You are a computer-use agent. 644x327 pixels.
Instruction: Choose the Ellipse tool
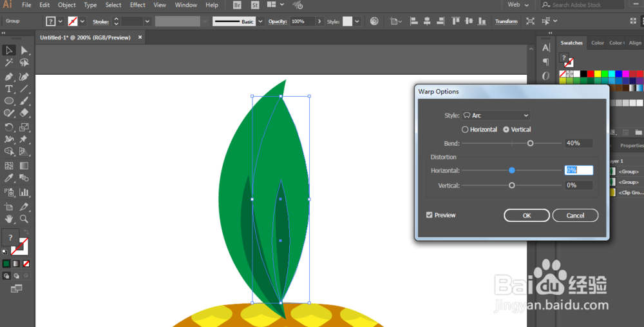8,101
